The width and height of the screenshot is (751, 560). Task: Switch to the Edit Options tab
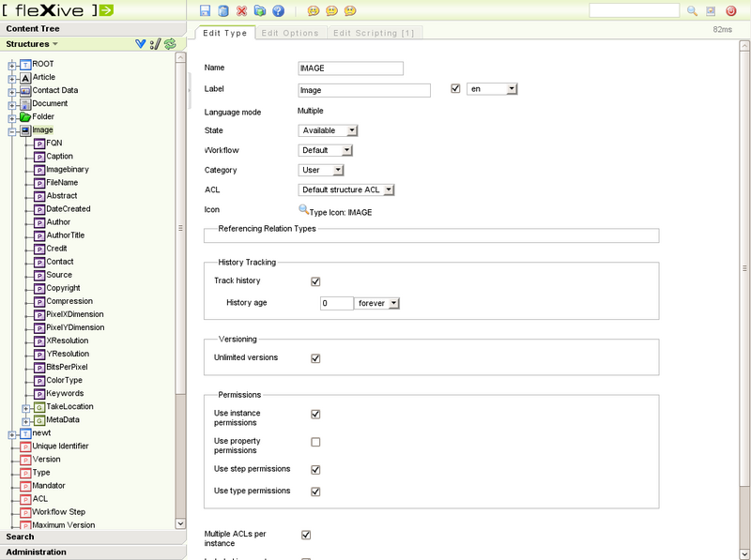pos(291,33)
